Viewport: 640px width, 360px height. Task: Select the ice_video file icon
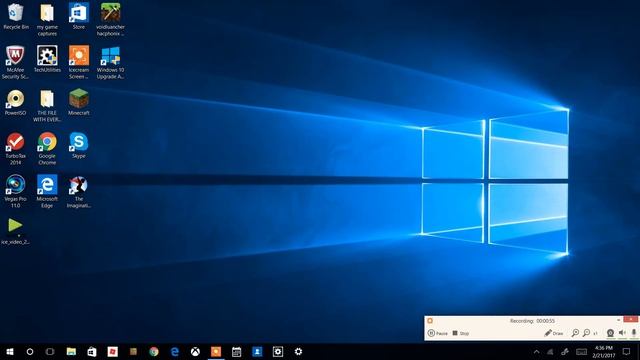(16, 231)
